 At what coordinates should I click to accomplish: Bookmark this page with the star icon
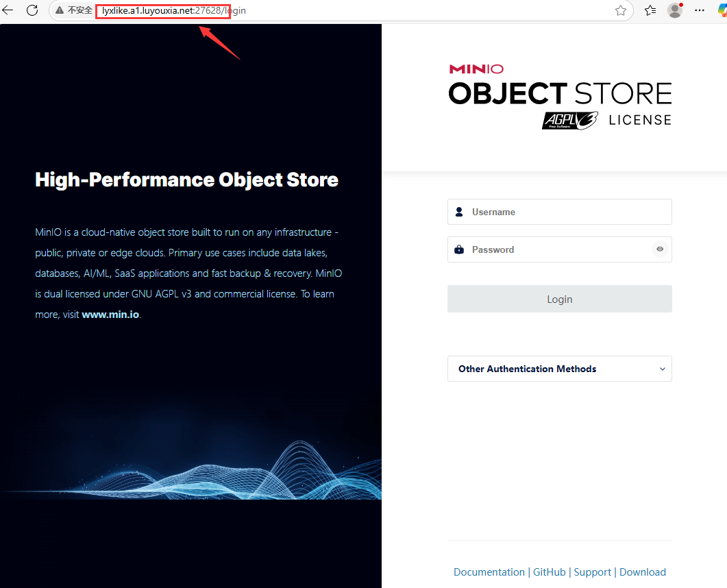[620, 10]
